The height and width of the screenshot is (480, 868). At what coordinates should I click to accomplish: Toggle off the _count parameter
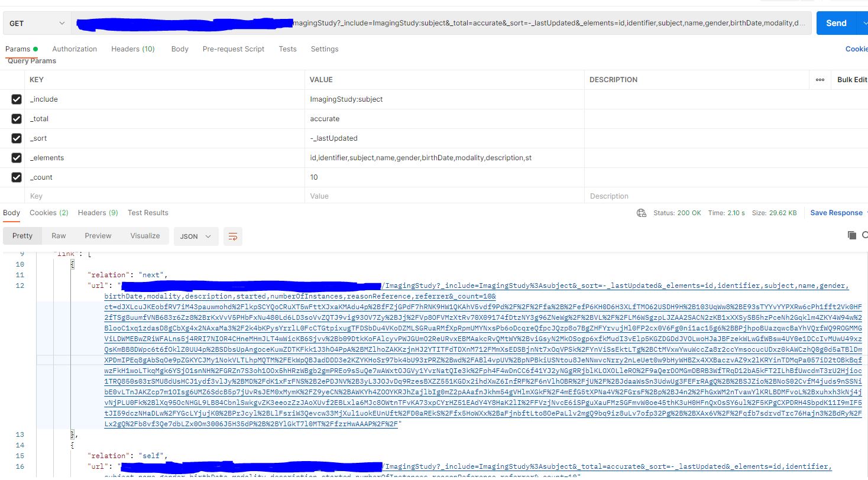coord(16,177)
